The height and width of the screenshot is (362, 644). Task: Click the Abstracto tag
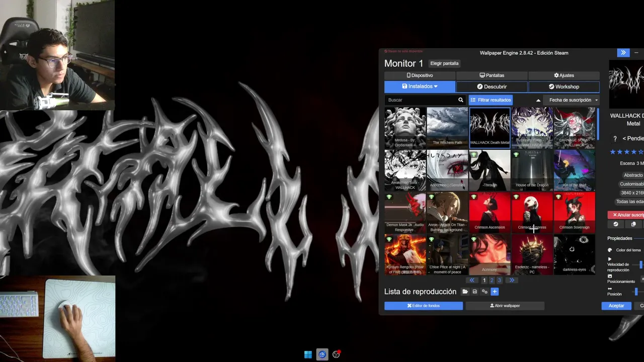(633, 175)
